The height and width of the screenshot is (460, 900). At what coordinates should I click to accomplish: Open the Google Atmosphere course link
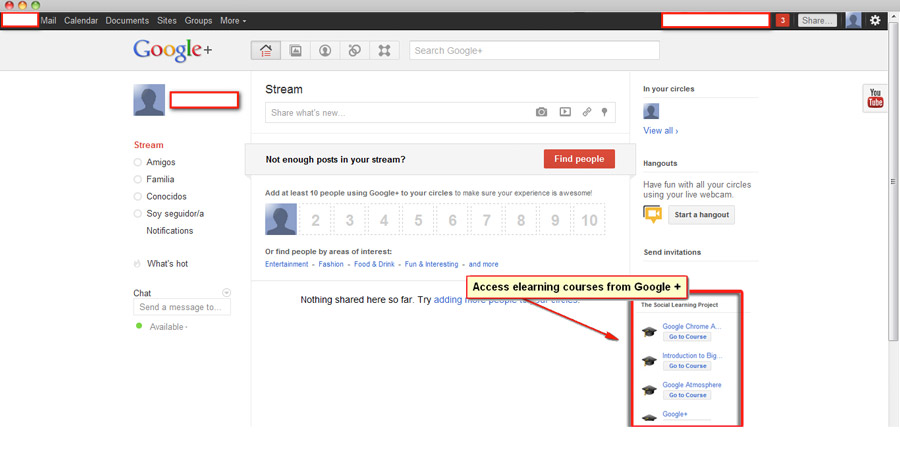click(x=692, y=385)
